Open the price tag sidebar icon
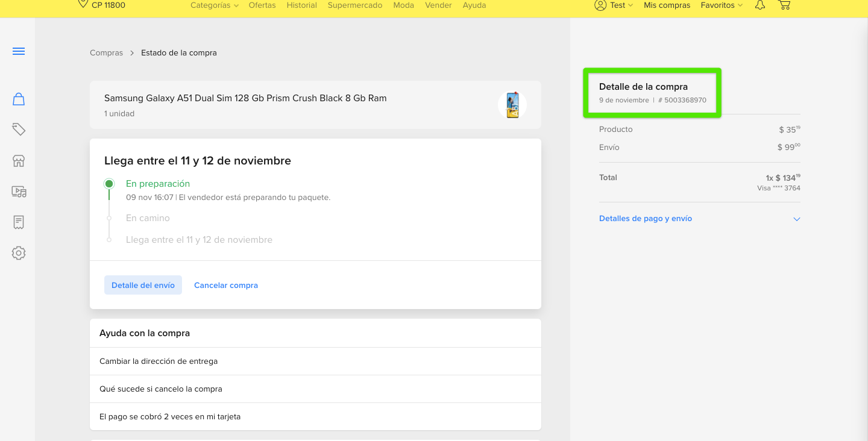868x441 pixels. coord(19,130)
